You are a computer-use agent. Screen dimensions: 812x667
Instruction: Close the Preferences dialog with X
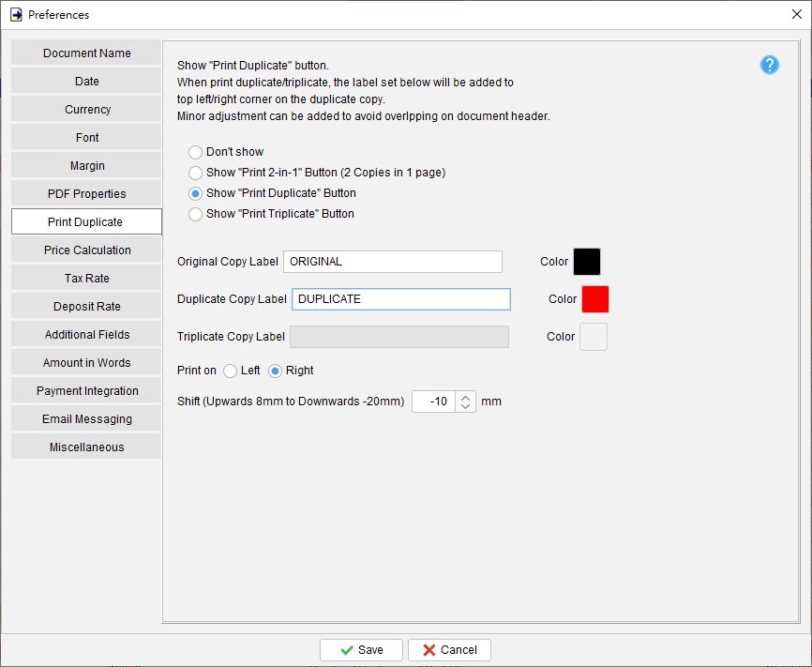click(797, 14)
